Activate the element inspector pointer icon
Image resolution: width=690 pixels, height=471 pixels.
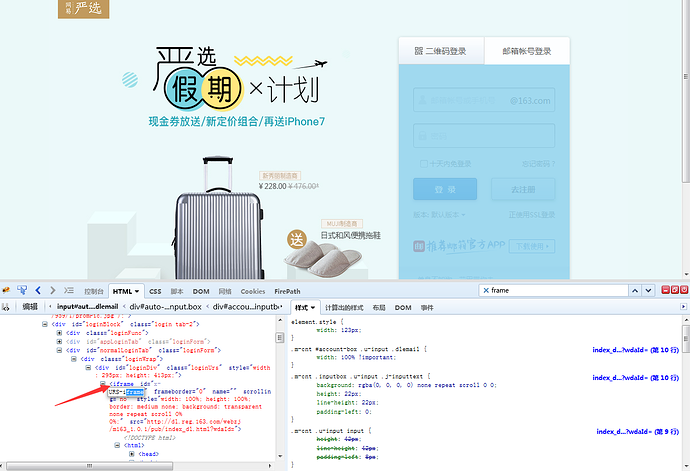22,290
